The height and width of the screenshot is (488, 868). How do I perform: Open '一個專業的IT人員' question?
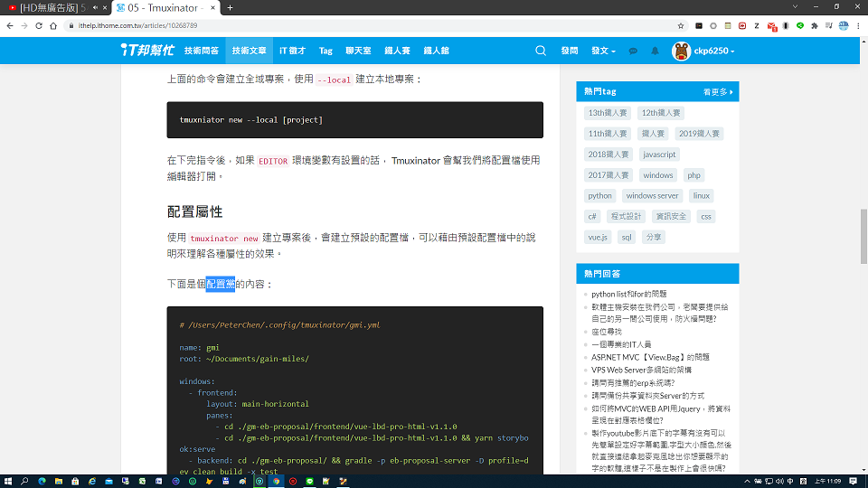621,344
